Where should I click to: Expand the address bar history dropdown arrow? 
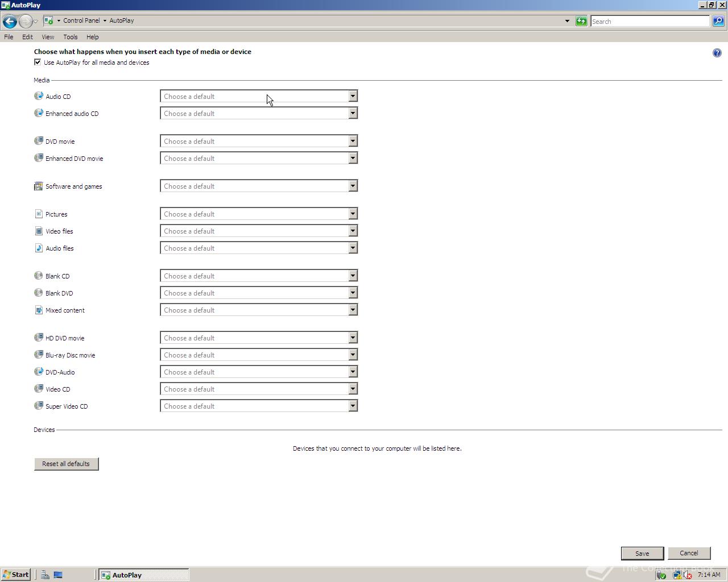[x=567, y=21]
